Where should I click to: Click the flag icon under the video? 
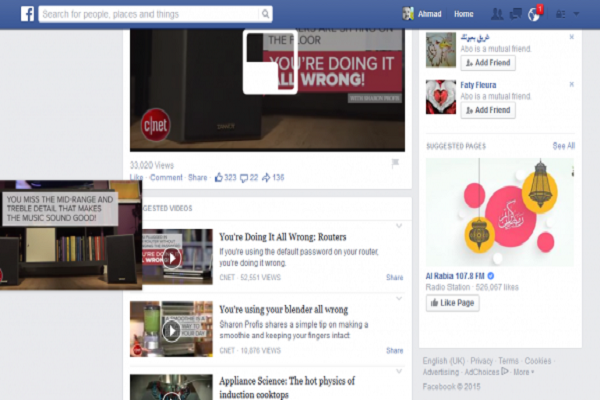point(396,162)
